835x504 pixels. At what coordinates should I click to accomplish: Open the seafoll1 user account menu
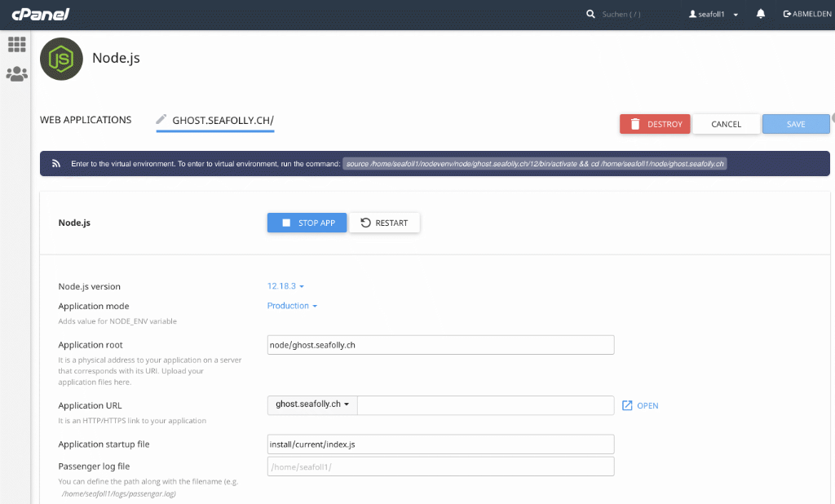[713, 15]
